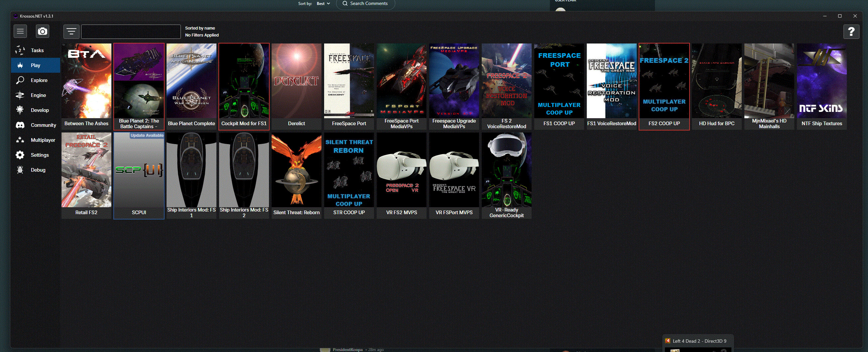Switch to the Engine tab label
Screen dimensions: 868x352
(39, 95)
